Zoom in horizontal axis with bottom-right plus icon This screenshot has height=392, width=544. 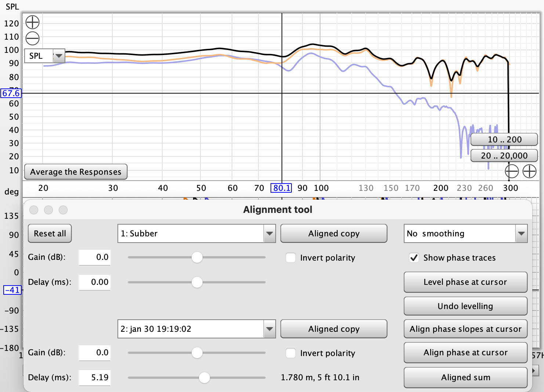point(529,171)
